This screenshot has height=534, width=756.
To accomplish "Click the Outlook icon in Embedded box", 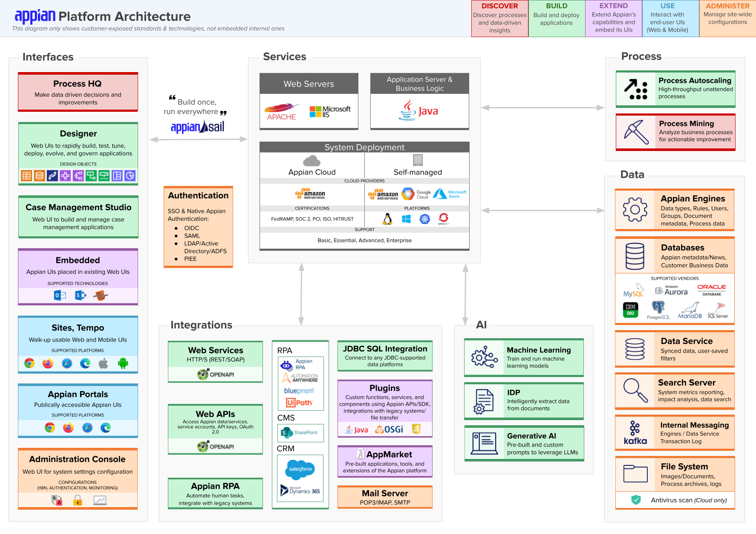I will click(x=60, y=295).
